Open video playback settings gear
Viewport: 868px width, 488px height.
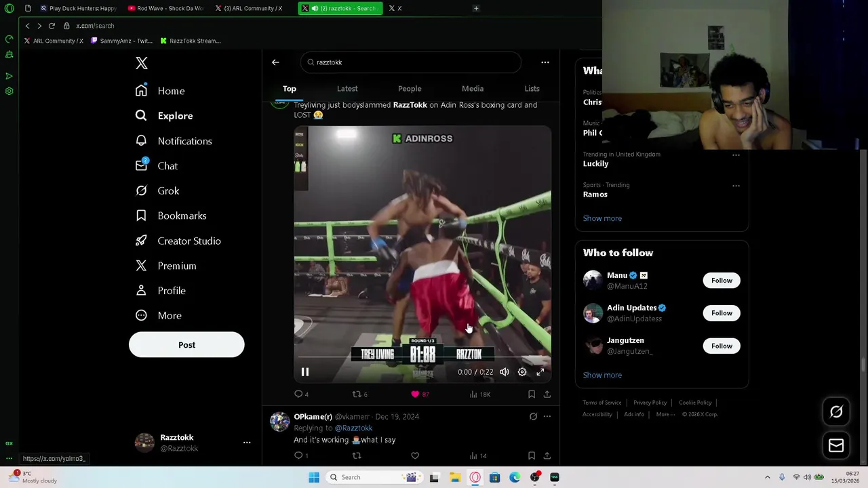(522, 372)
